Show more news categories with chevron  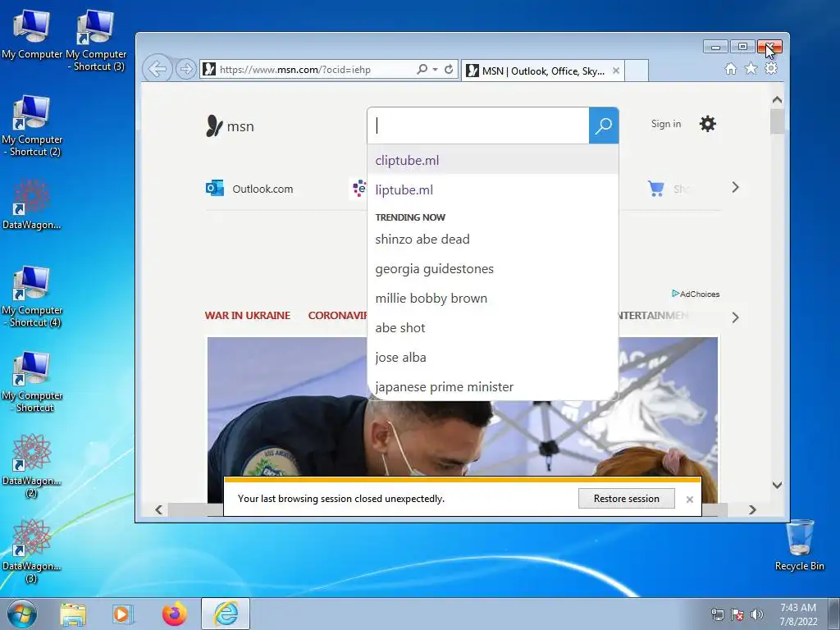tap(735, 317)
